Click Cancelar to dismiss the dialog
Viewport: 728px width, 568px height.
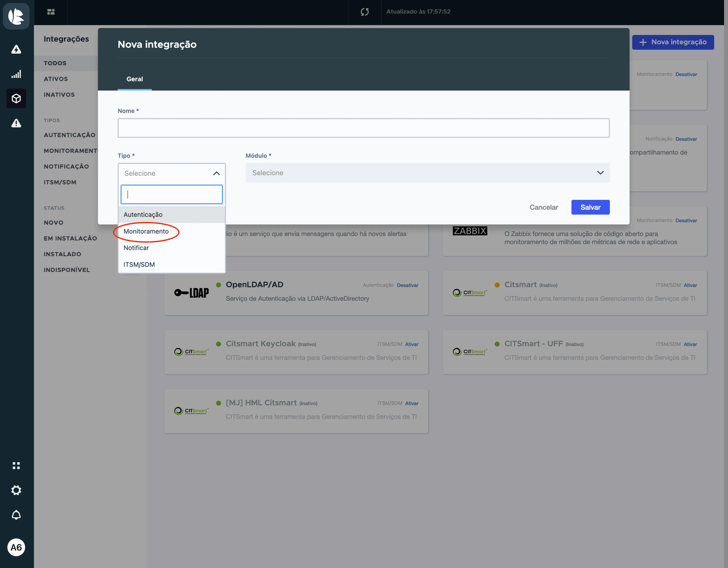point(544,207)
